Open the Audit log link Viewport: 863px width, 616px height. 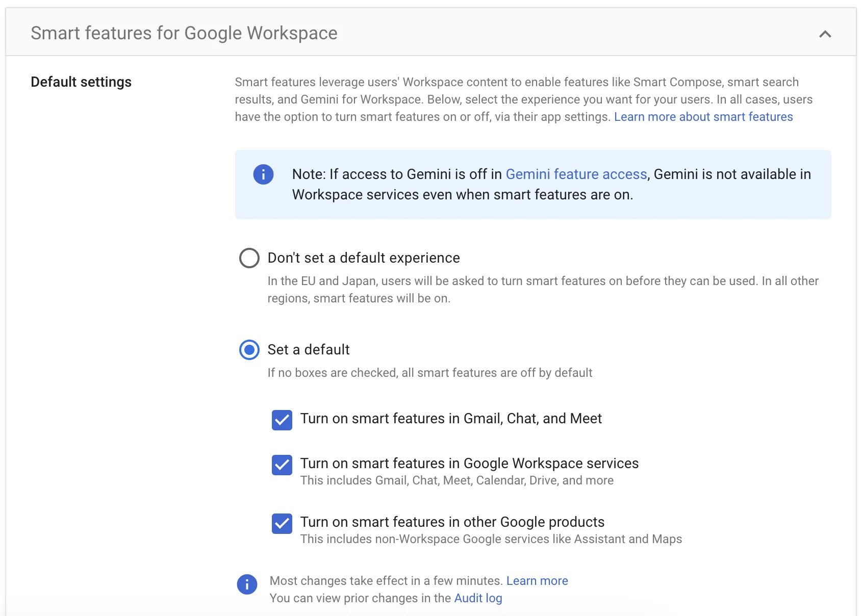[x=478, y=598]
